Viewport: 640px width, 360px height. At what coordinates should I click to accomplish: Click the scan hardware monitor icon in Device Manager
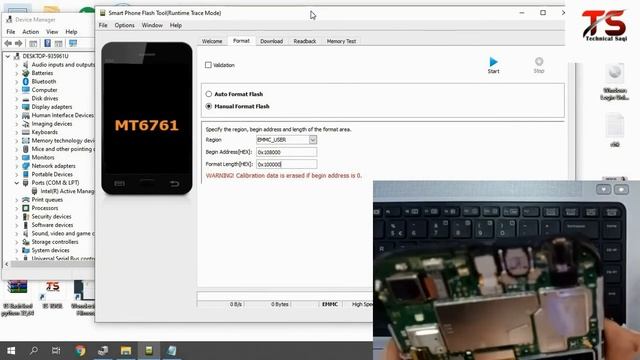73,43
